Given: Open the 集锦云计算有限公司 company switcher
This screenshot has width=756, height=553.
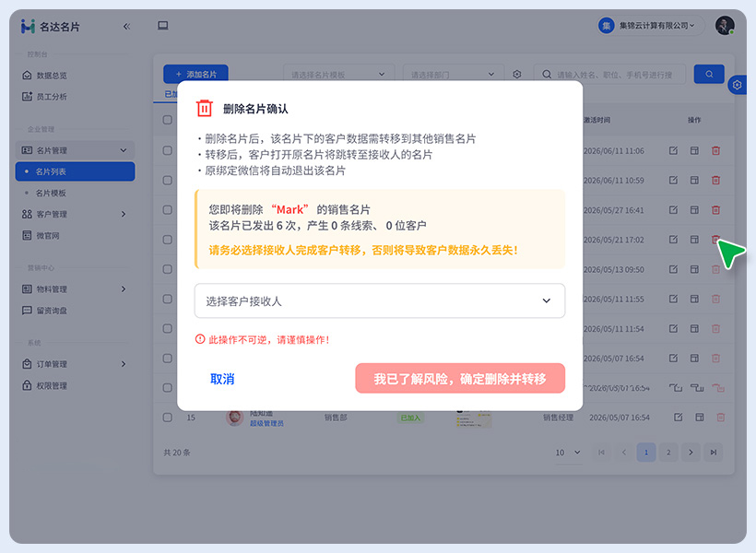Looking at the screenshot, I should click(x=651, y=26).
